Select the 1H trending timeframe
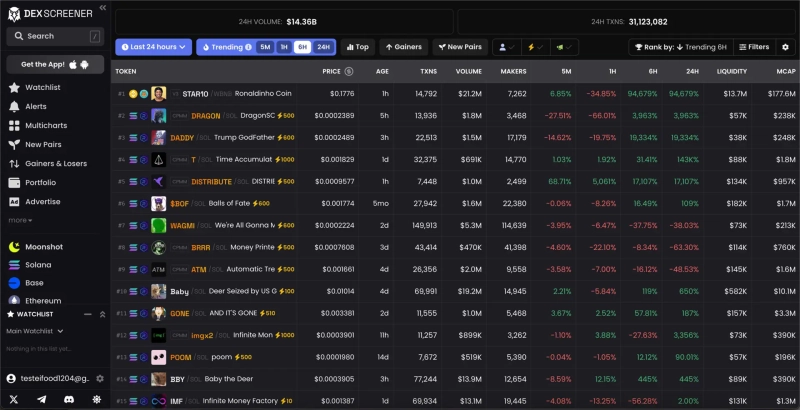Screen dimensions: 800x410 [284, 47]
